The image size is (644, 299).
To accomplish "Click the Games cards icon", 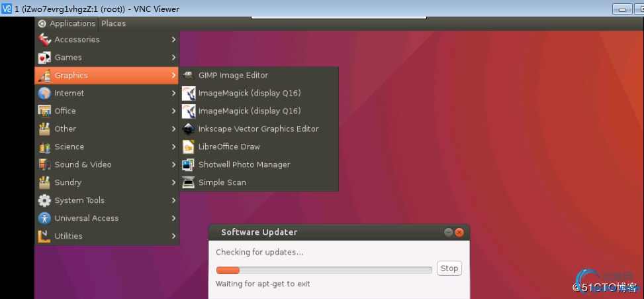I will point(44,58).
